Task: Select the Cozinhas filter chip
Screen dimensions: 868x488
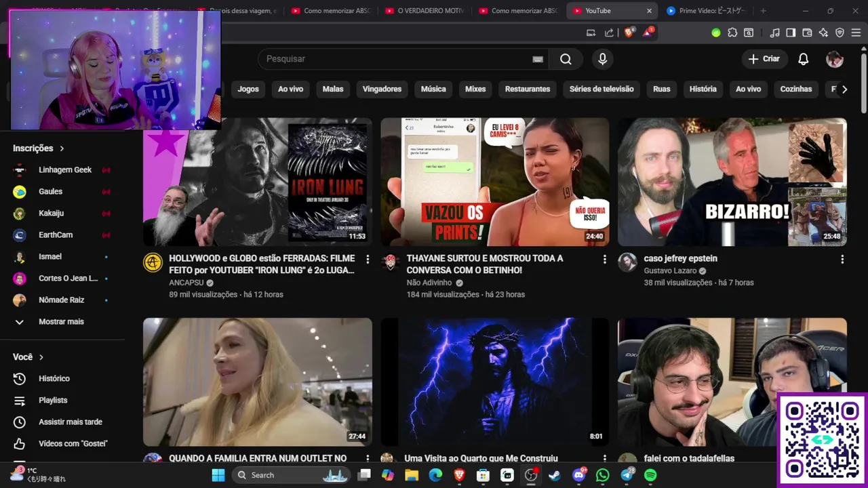Action: (x=796, y=89)
